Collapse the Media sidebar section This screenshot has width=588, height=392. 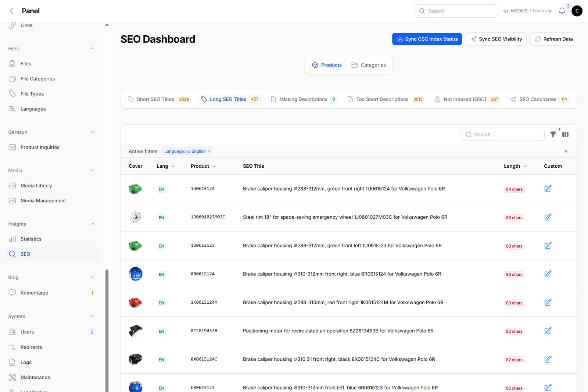(93, 170)
